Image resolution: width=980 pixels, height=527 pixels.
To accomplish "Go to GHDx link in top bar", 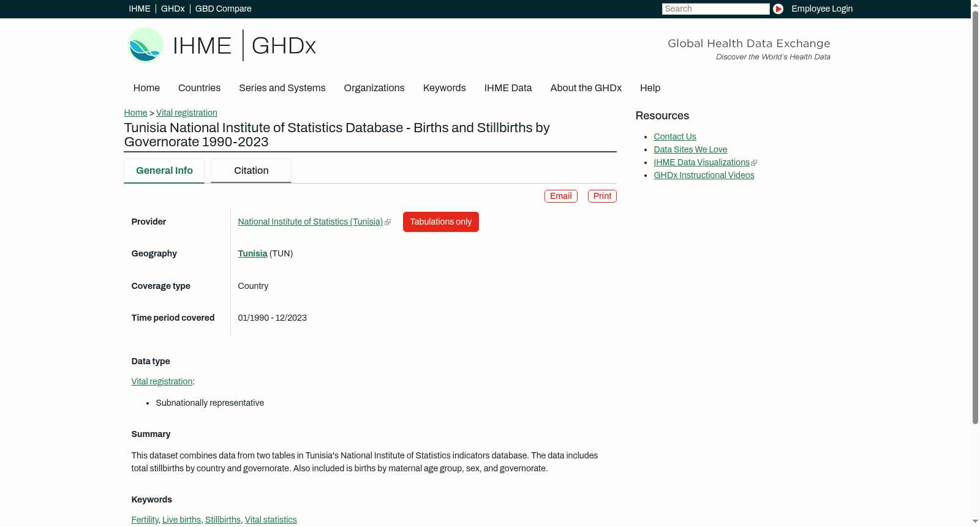I will point(173,9).
